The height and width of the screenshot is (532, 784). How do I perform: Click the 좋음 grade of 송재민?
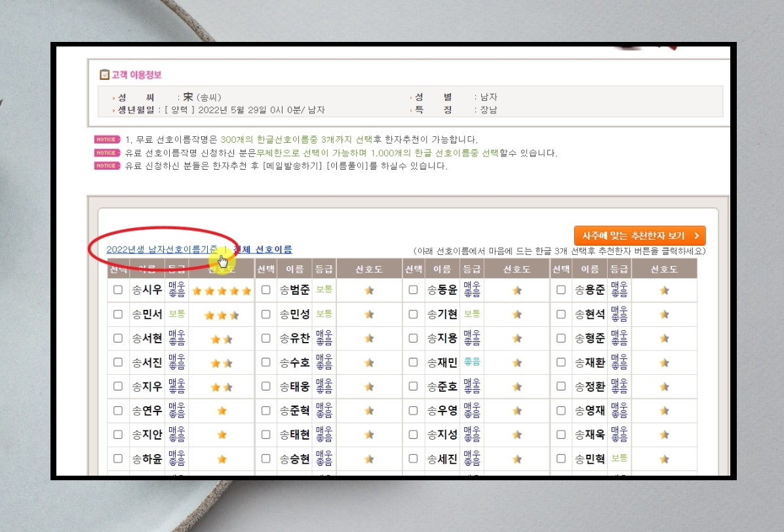click(471, 361)
